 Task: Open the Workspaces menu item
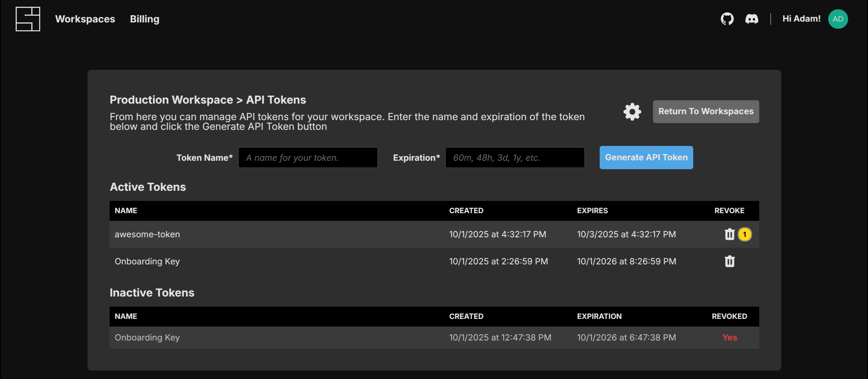85,19
